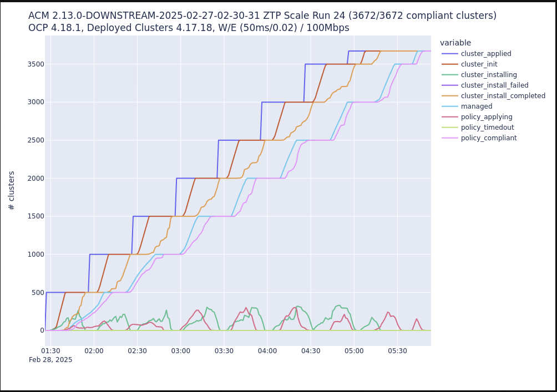Viewport: 557px width, 392px height.
Task: Click the y-axis tick 2500
Action: 36,140
